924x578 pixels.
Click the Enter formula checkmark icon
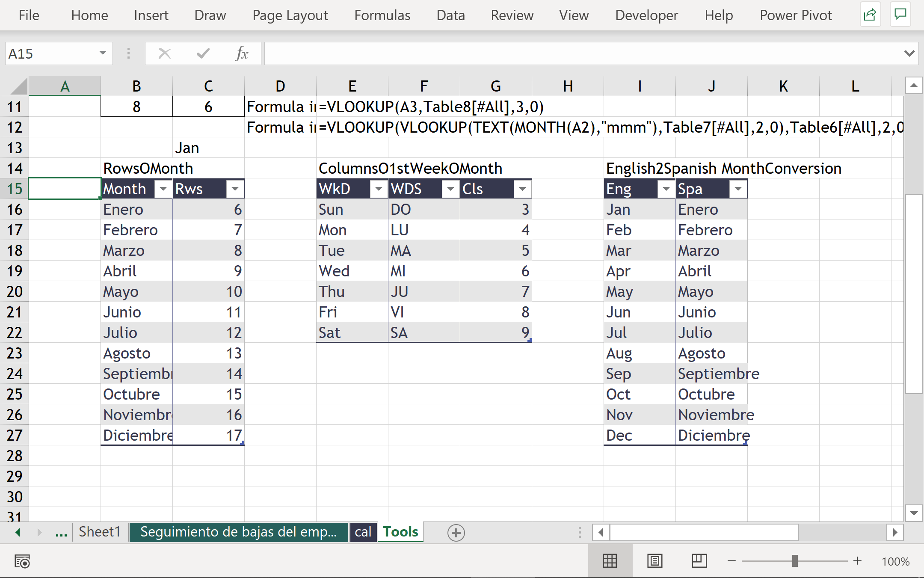pyautogui.click(x=203, y=53)
